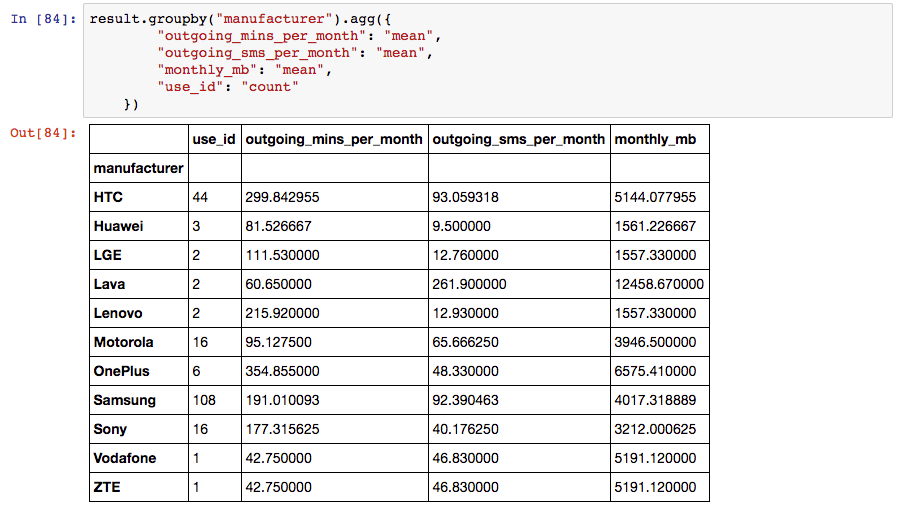Click Sony sms value 40.176250
Screen dimensions: 903x512
click(465, 429)
